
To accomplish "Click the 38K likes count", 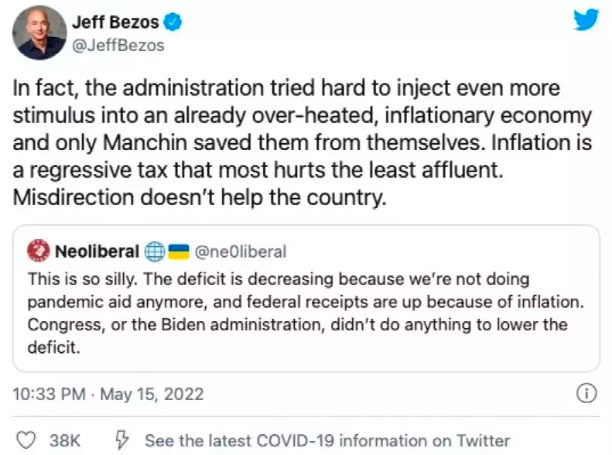I will point(66,440).
